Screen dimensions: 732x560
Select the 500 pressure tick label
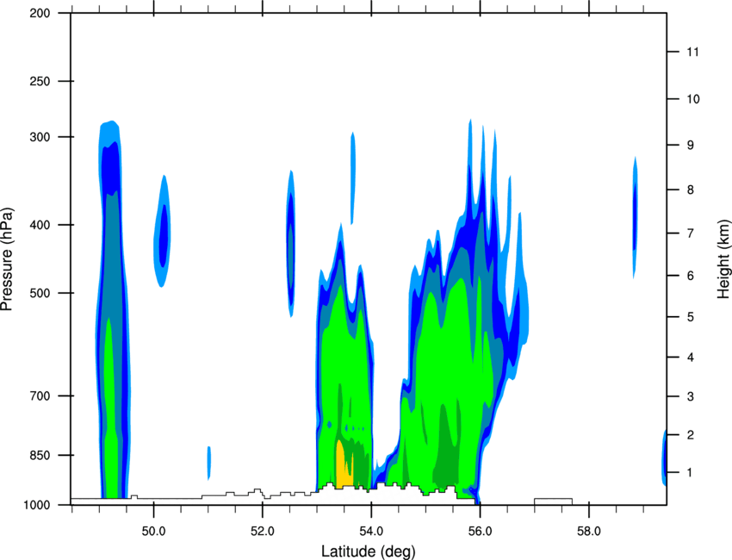[40, 293]
